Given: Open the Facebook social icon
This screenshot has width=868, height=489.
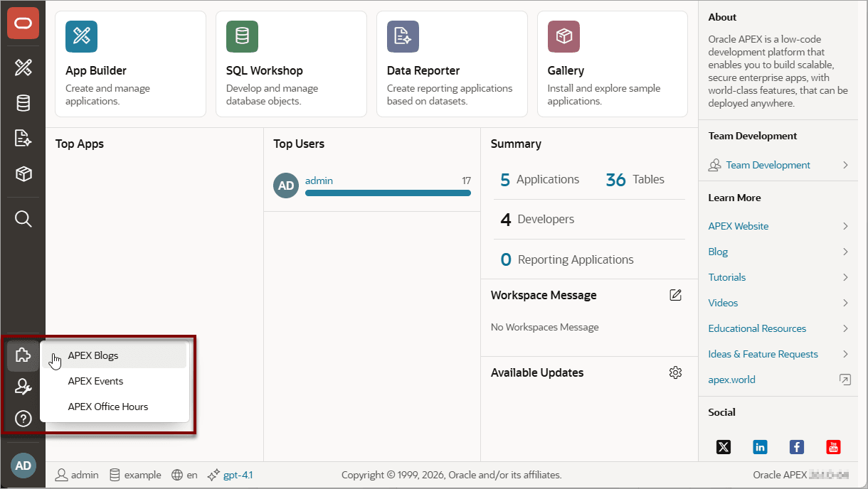Looking at the screenshot, I should click(x=797, y=447).
